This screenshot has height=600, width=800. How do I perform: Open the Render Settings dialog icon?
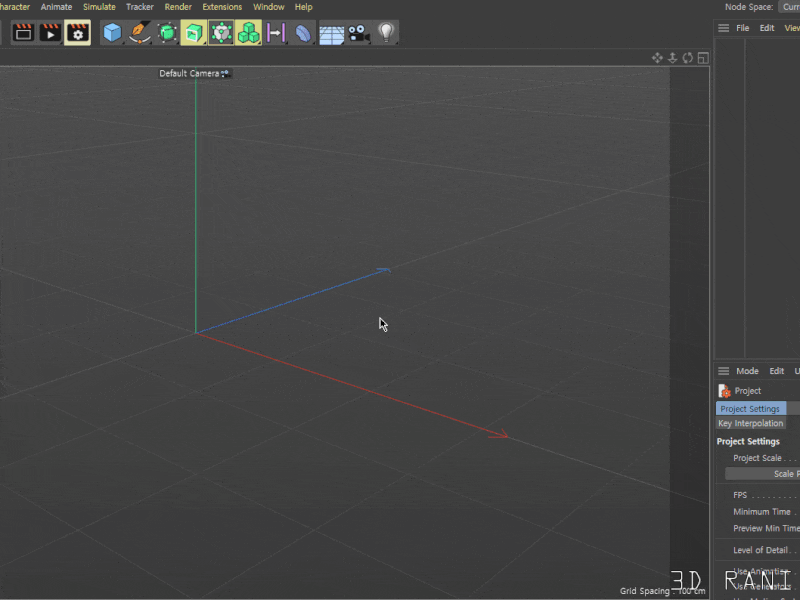77,32
